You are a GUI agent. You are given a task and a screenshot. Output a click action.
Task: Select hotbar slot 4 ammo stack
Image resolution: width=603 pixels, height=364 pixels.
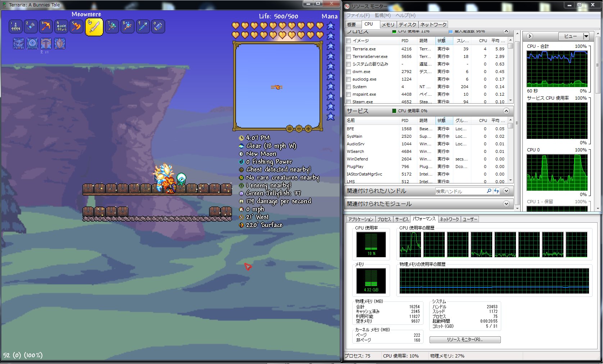pos(61,27)
